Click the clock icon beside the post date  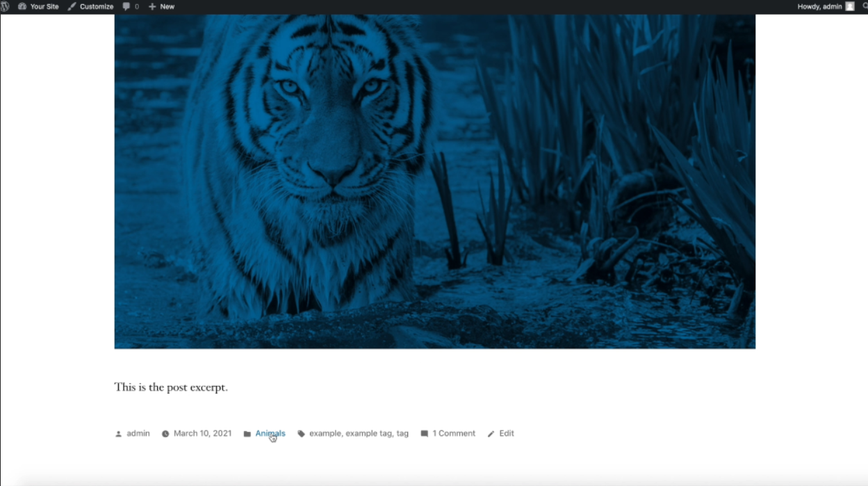point(165,434)
